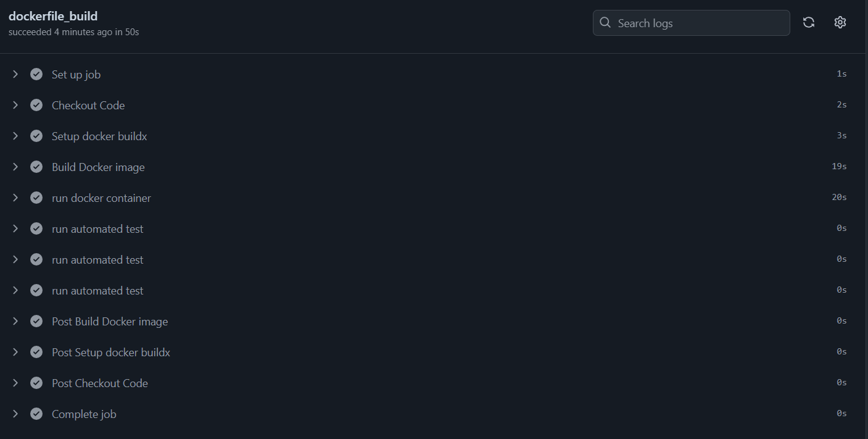The image size is (868, 439).
Task: Click the magnifier icon in search box
Action: (x=605, y=23)
